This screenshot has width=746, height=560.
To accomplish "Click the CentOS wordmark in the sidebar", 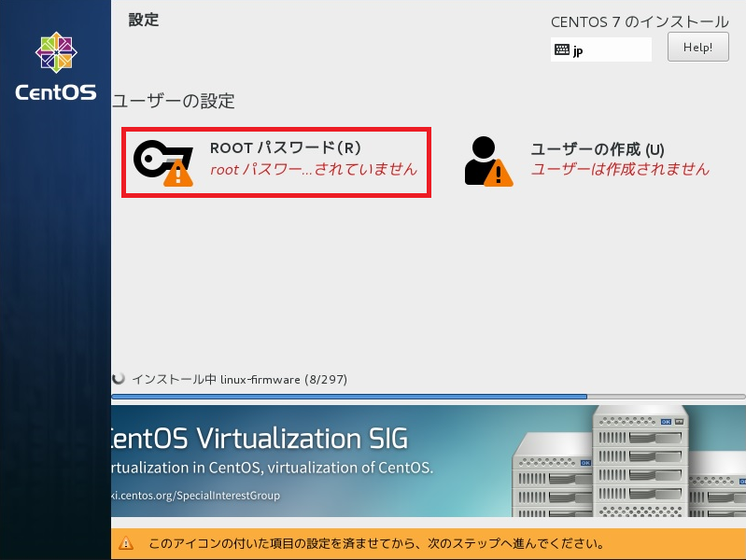I will click(x=56, y=91).
